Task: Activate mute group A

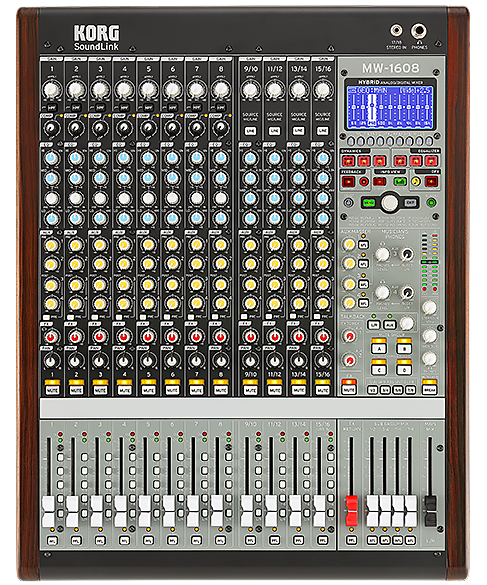Action: click(x=379, y=348)
